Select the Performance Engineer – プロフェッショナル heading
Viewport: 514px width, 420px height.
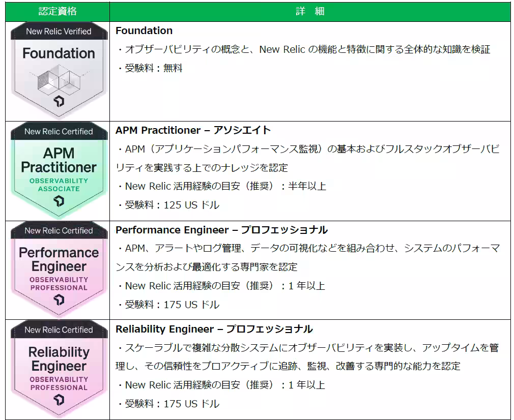(221, 230)
